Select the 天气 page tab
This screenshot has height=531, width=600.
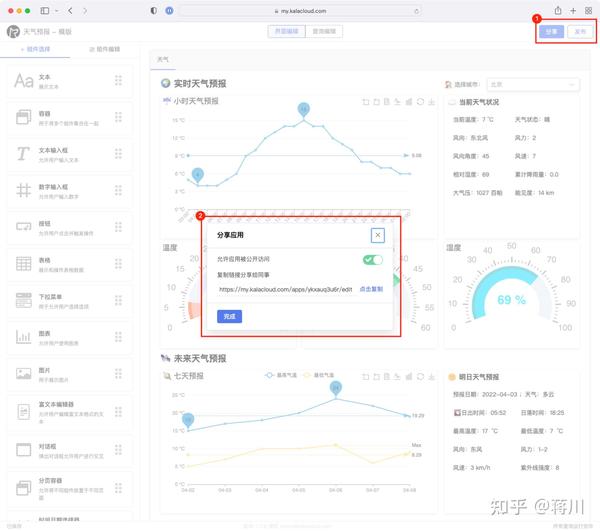coord(163,59)
